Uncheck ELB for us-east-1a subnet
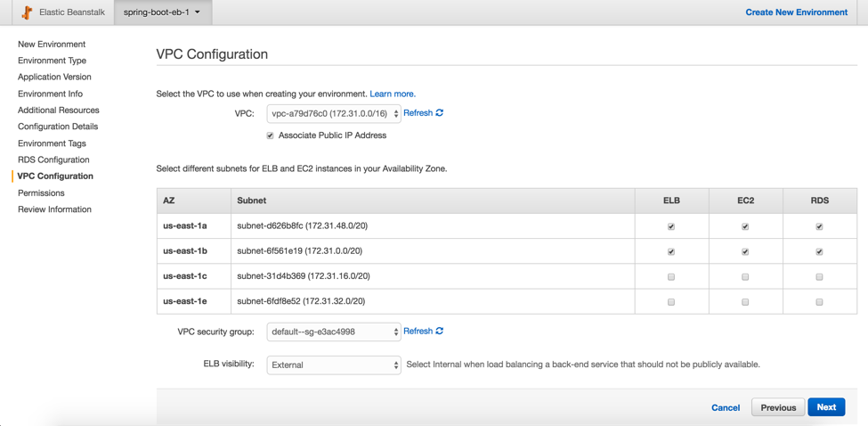Screen dimensions: 868x426 671,226
